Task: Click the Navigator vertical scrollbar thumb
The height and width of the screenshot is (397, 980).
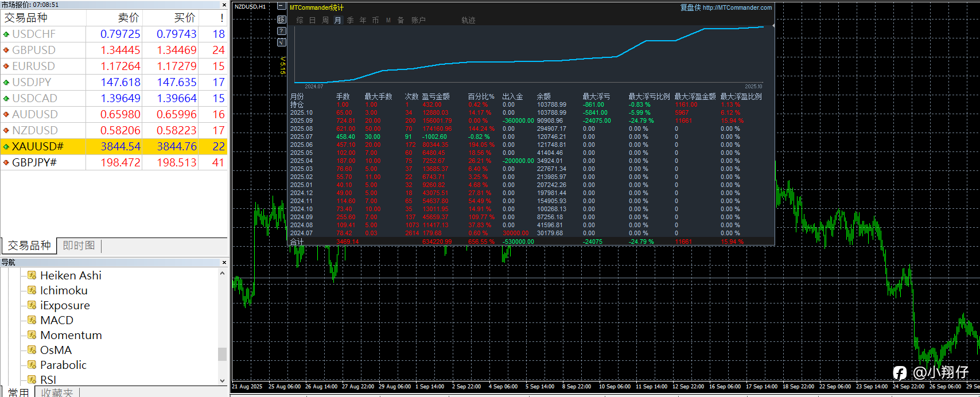Action: point(222,354)
